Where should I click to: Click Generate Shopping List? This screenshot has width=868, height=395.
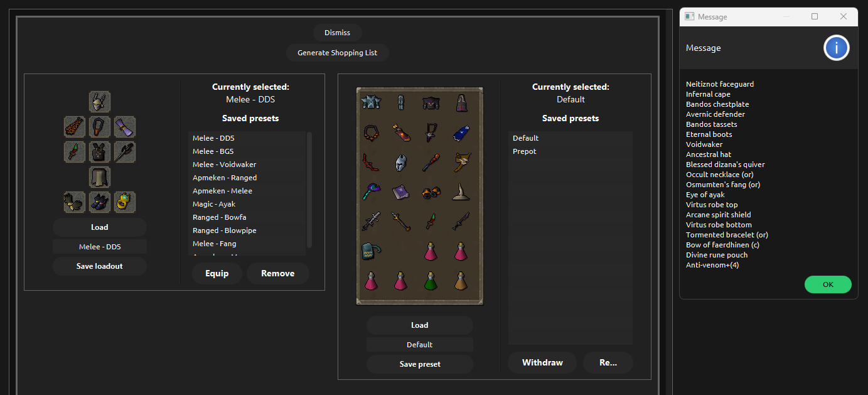337,53
